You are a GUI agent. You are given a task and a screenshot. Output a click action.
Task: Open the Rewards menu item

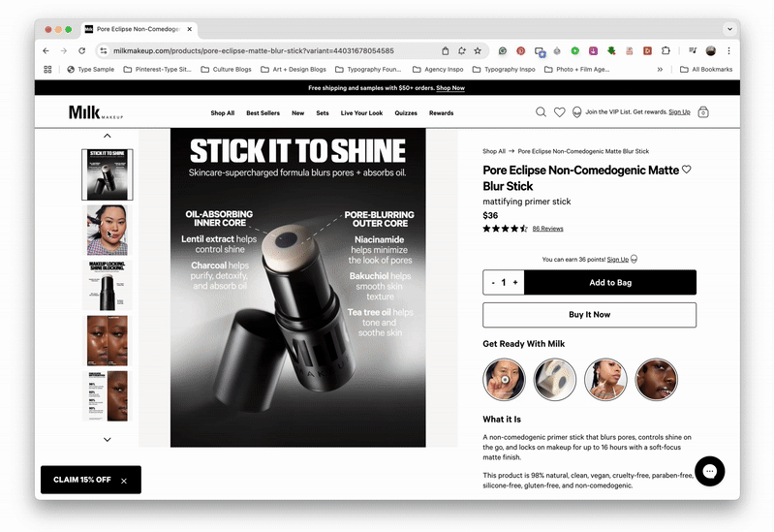tap(442, 113)
